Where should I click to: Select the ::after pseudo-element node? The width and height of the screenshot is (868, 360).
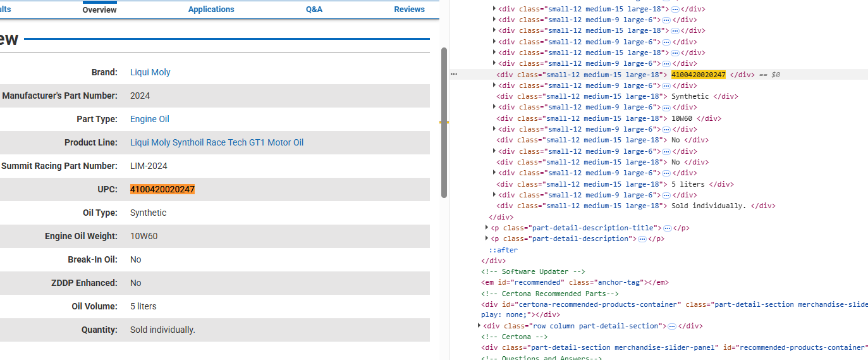[x=503, y=250]
